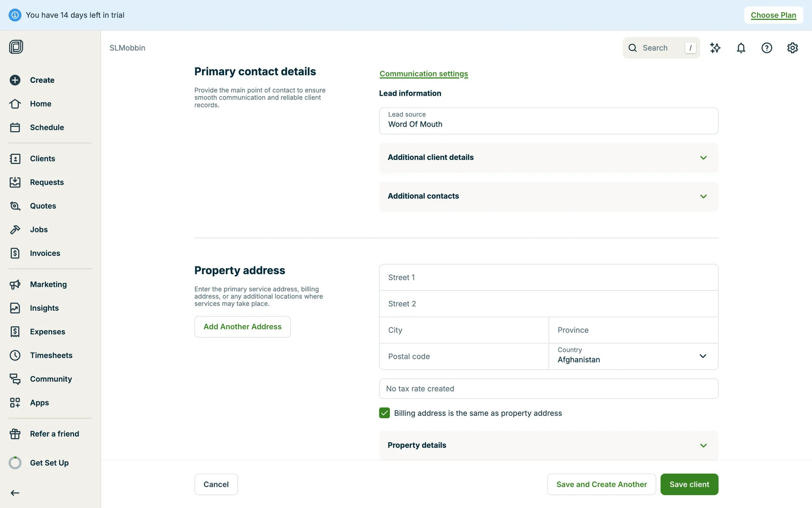This screenshot has width=812, height=508.
Task: Click into the Street 1 field
Action: (548, 277)
